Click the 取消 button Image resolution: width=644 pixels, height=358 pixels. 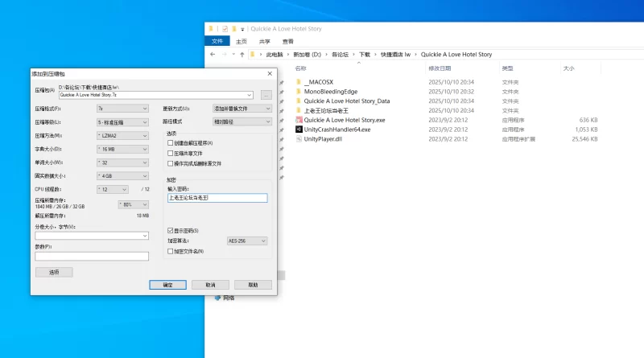tap(210, 285)
